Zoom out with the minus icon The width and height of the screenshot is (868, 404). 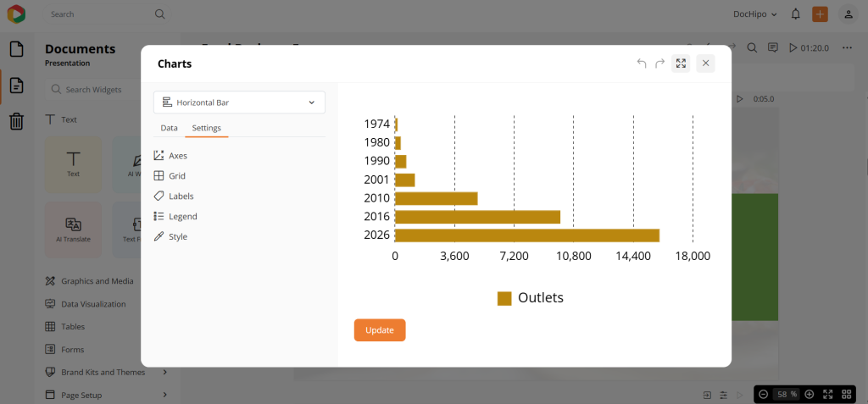click(x=764, y=394)
